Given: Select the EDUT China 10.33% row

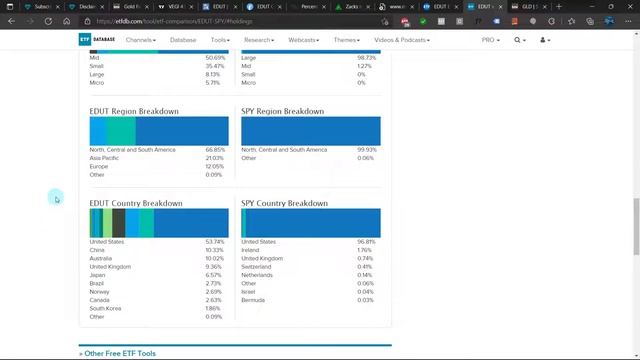Looking at the screenshot, I should coord(157,250).
